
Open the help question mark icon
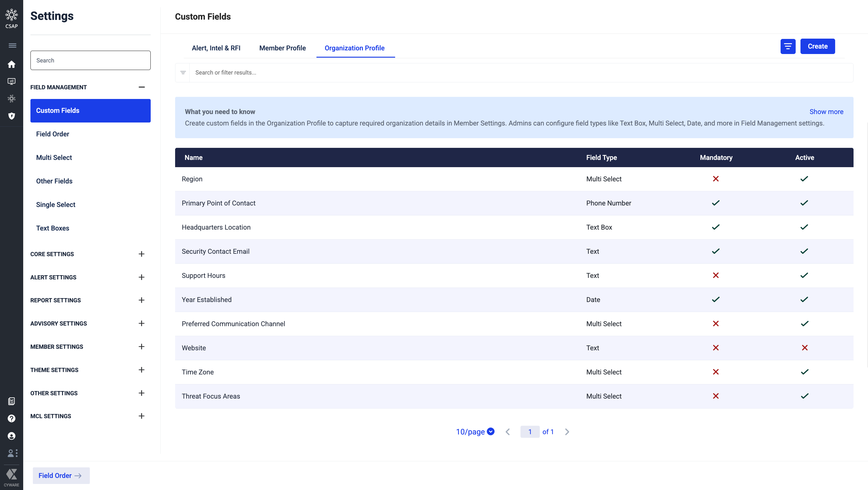coord(11,418)
